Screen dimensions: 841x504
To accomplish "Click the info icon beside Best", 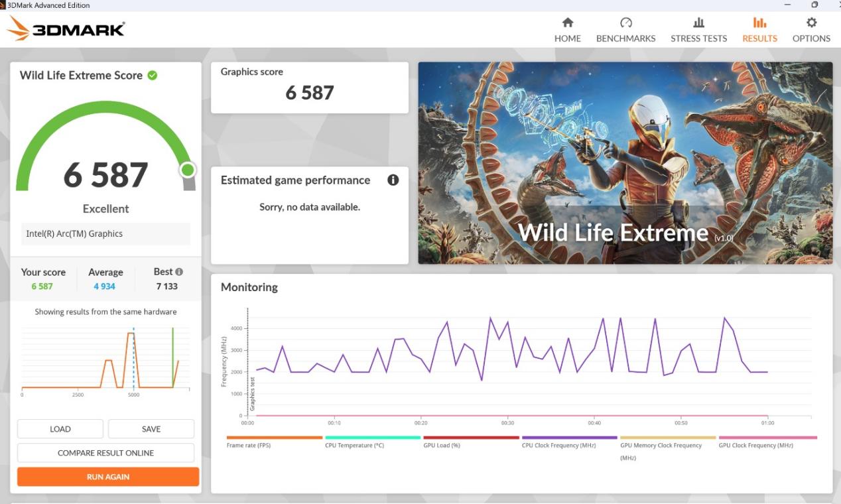I will 179,271.
